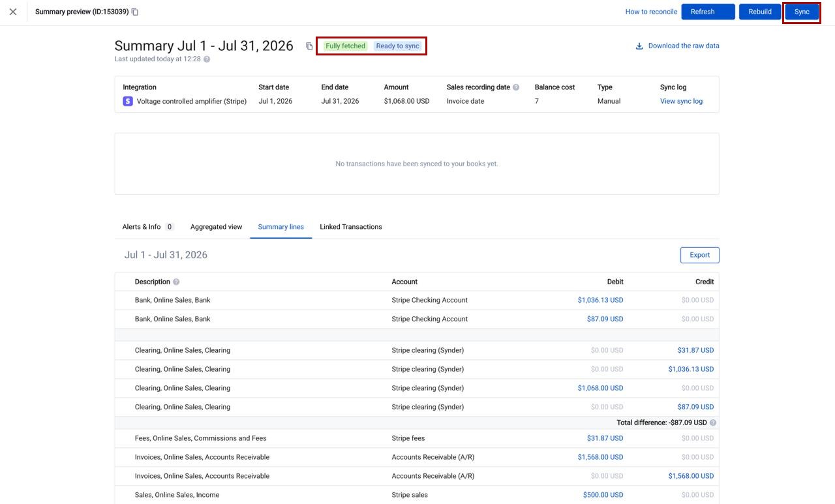Click the Credit column header
Screen dimensions: 835x504
coord(705,282)
